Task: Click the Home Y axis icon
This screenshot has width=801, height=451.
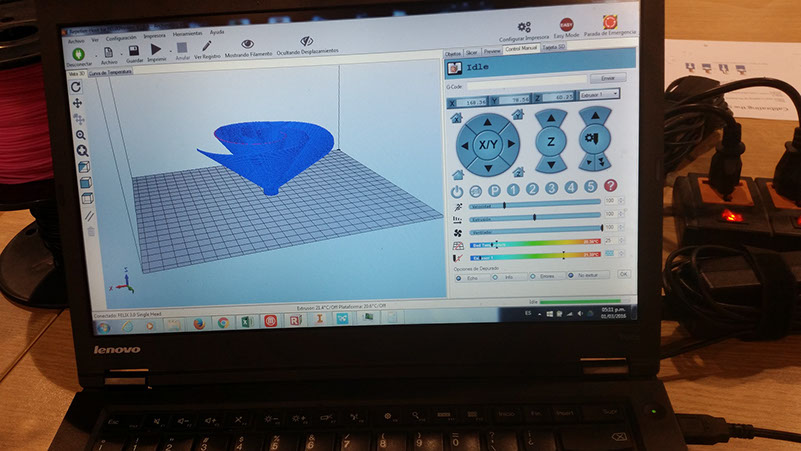Action: click(517, 114)
